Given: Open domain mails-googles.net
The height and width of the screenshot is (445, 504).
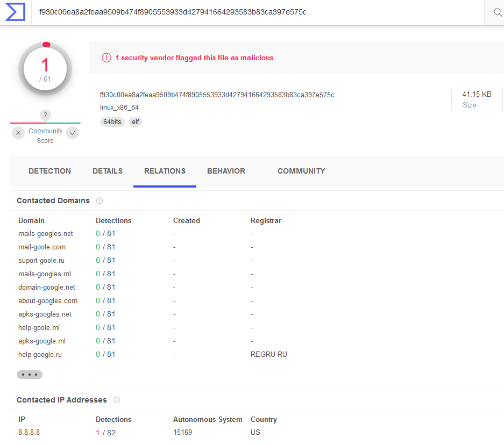Looking at the screenshot, I should point(46,234).
